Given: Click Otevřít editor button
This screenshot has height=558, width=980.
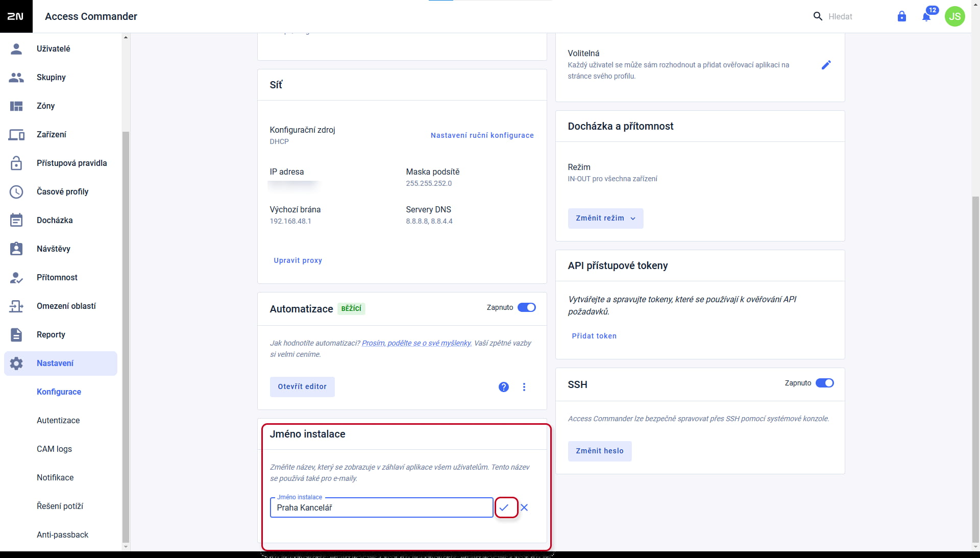Looking at the screenshot, I should click(x=302, y=386).
